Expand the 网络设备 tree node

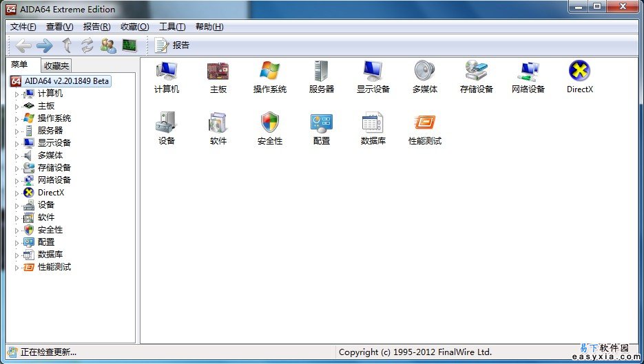(x=17, y=180)
